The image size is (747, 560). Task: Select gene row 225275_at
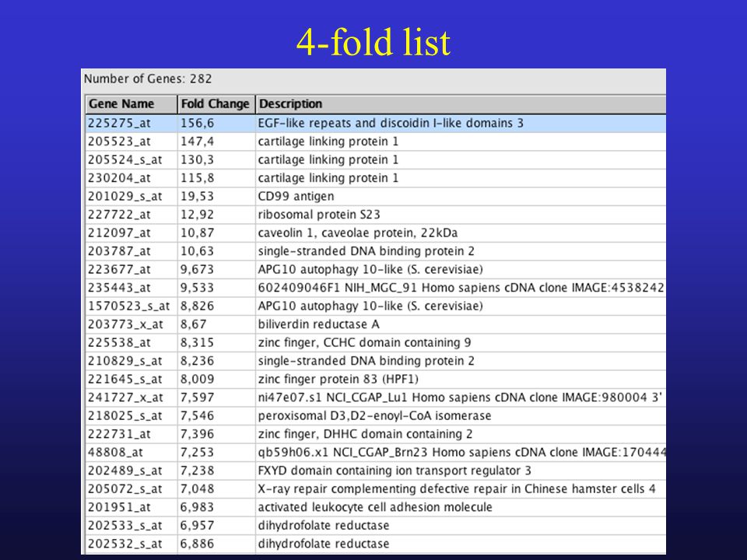coord(376,124)
